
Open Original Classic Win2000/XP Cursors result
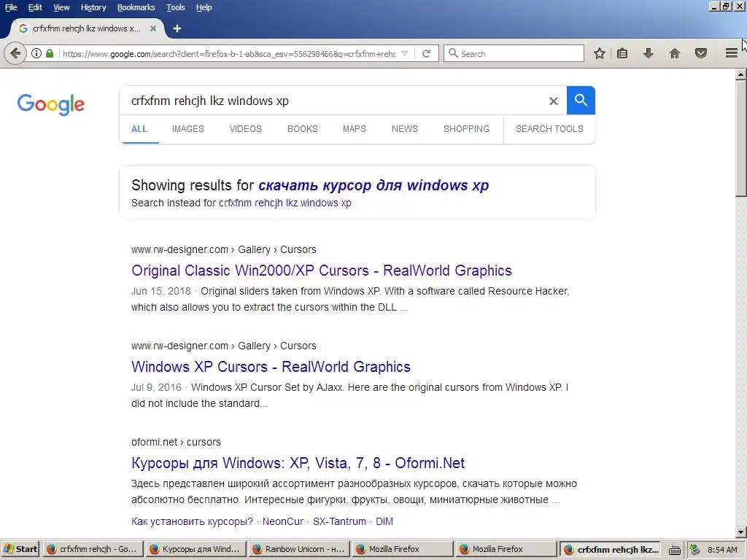[322, 271]
